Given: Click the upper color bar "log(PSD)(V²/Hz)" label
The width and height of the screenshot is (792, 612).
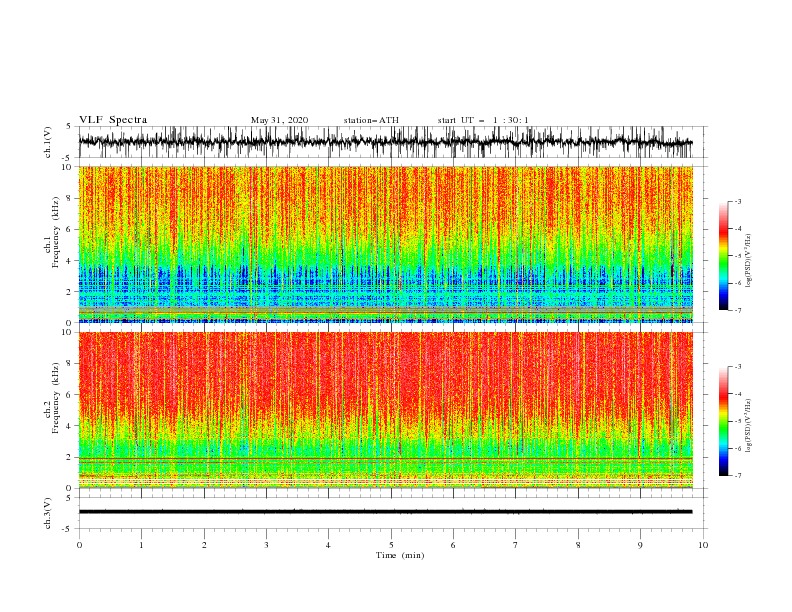Looking at the screenshot, I should tap(749, 261).
